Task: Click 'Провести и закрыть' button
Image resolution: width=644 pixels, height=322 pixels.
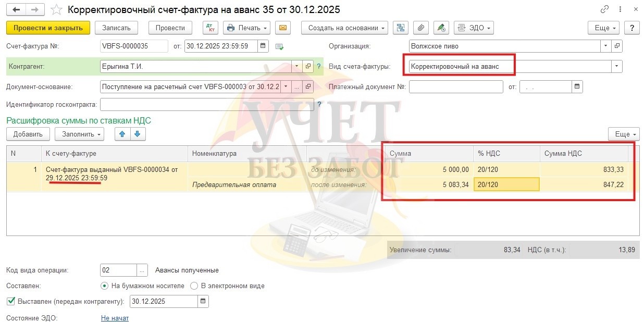Action: pyautogui.click(x=48, y=28)
